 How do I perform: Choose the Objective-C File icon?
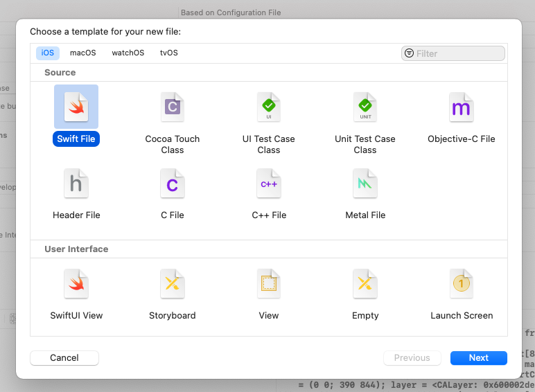click(x=462, y=107)
